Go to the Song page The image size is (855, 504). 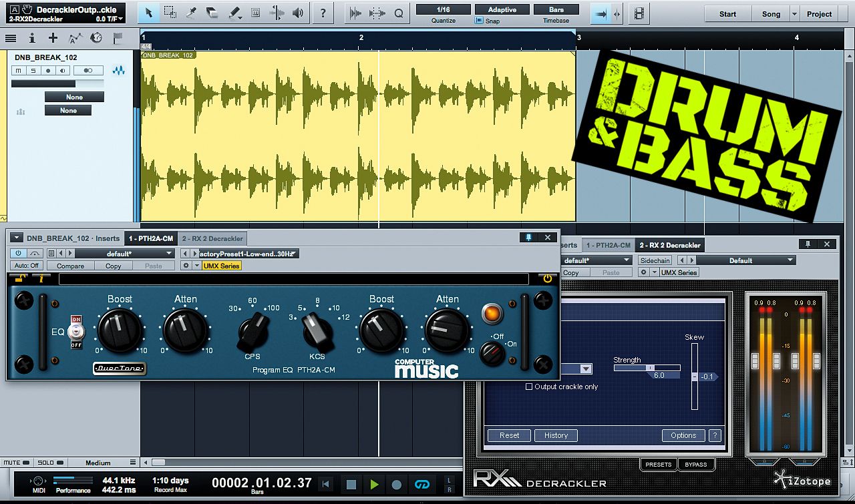click(x=771, y=13)
